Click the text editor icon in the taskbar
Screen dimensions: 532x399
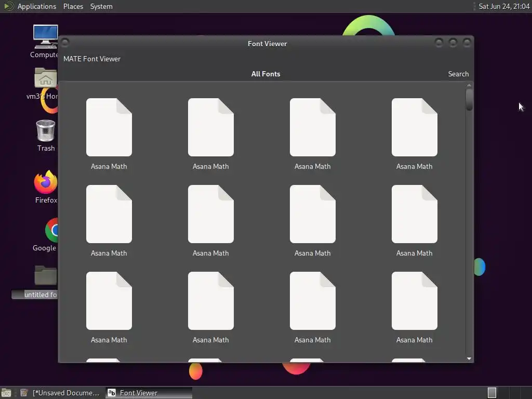(24, 393)
